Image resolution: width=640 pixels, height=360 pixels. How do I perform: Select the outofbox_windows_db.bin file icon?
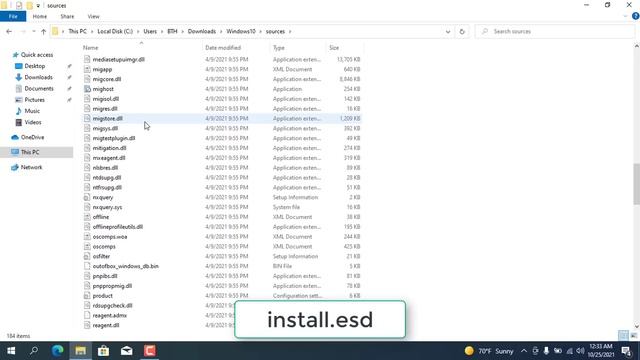click(x=87, y=266)
